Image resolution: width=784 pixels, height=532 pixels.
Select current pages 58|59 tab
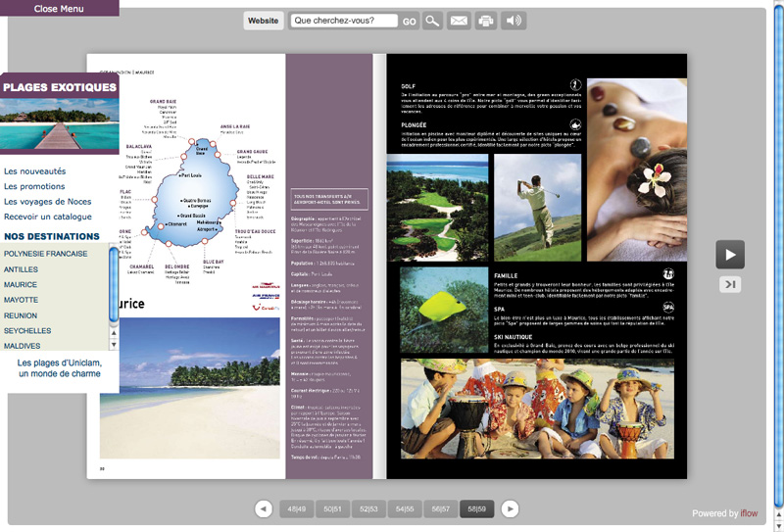(476, 509)
